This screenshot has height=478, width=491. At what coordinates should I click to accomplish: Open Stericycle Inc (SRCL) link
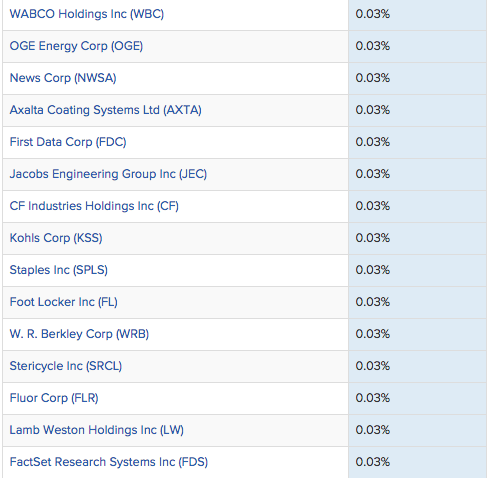66,366
